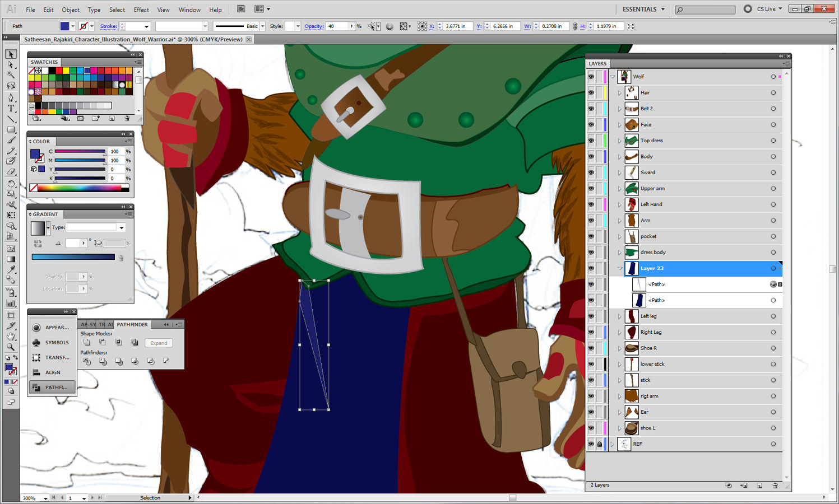Select the Pen tool
Image resolution: width=839 pixels, height=504 pixels.
click(x=11, y=97)
